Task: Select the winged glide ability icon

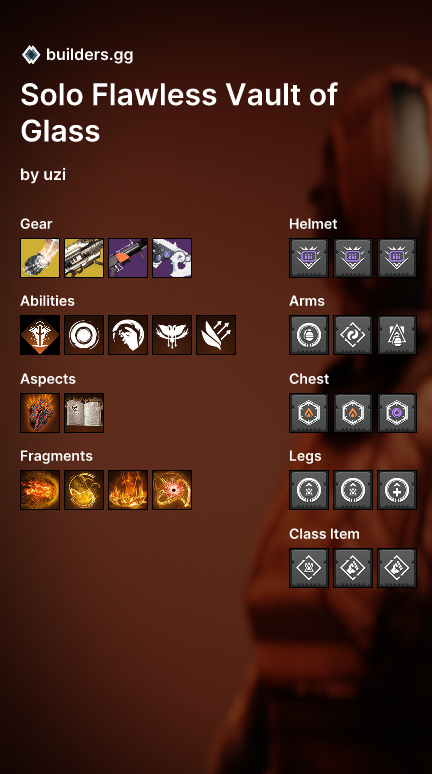Action: (172, 335)
